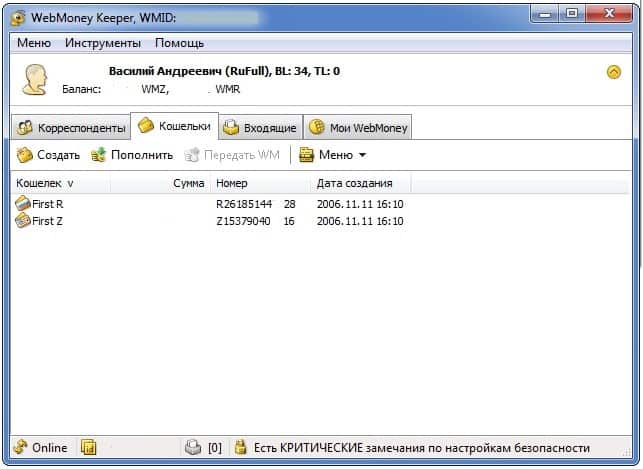The height and width of the screenshot is (469, 643).
Task: Click the WebMoney Keeper title bar icon
Action: pyautogui.click(x=18, y=18)
